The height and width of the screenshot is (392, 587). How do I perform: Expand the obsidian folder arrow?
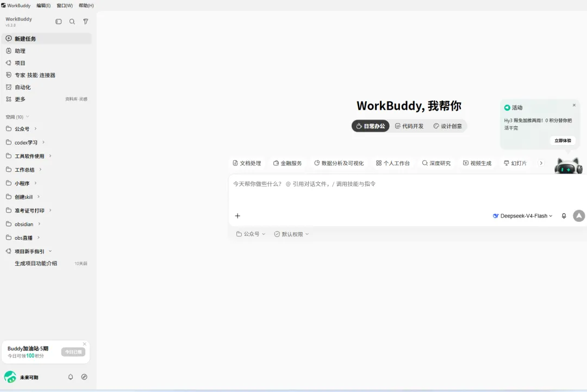click(x=39, y=224)
